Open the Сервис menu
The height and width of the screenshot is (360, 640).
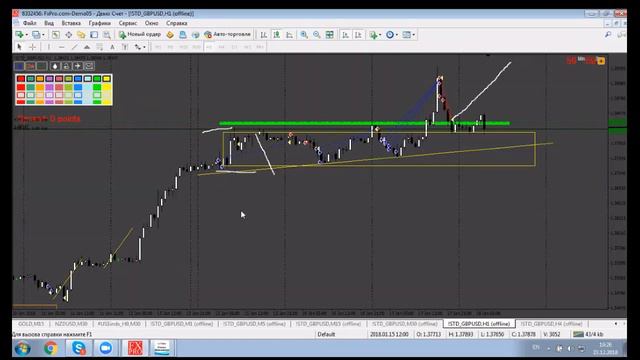point(128,23)
